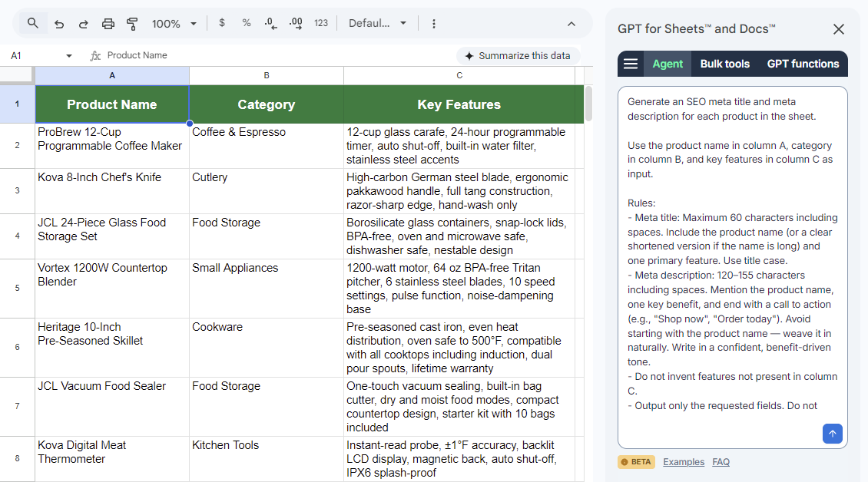Open the zoom level dropdown
Screen dimensions: 868x482
(174, 23)
